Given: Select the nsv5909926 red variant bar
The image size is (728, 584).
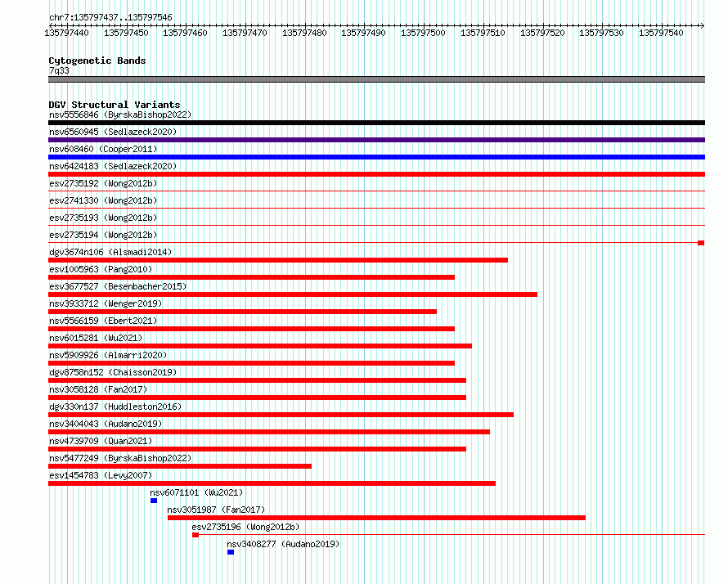Looking at the screenshot, I should point(251,363).
